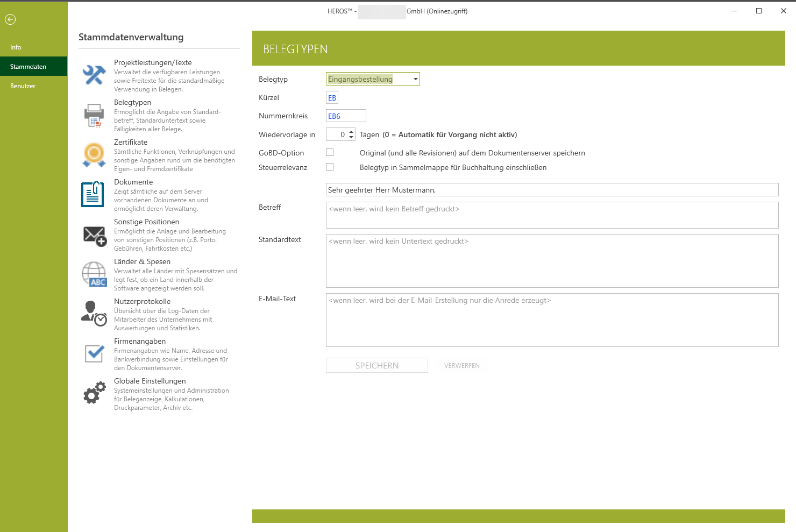Click the Länder & Spesen globe icon

94,274
